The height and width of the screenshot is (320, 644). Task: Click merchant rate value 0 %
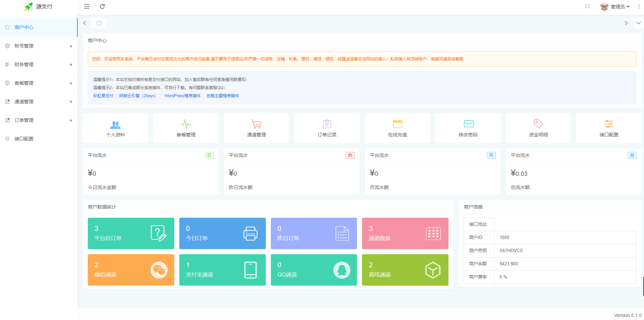tap(503, 277)
